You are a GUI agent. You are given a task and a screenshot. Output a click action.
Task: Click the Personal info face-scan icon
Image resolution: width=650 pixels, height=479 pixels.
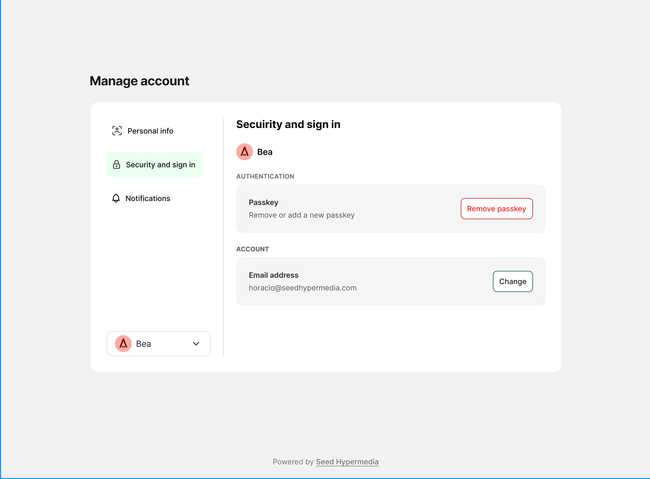[117, 131]
